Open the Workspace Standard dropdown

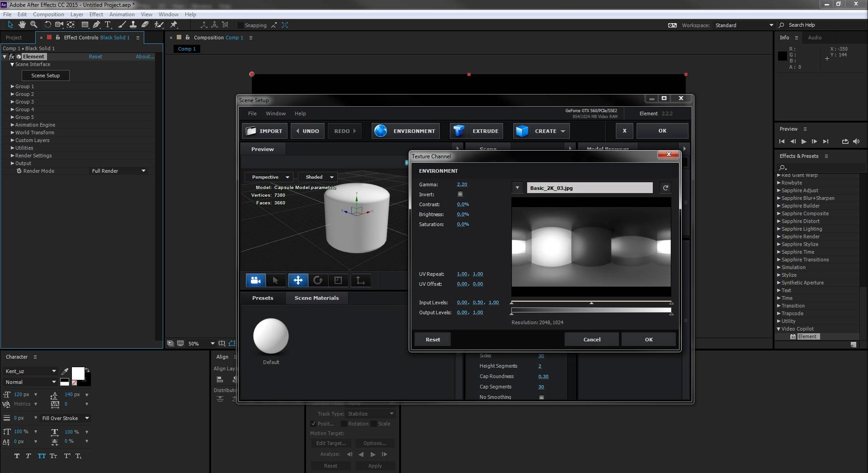[x=744, y=25]
